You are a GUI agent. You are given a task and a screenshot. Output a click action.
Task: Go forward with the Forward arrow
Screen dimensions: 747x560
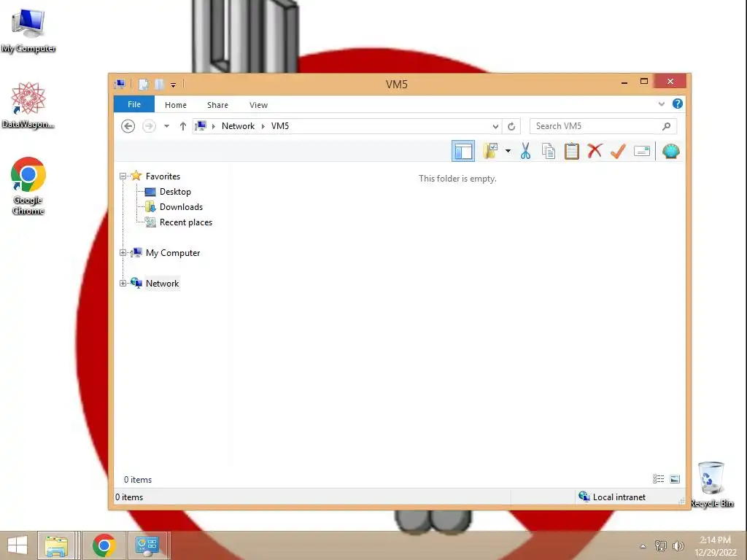[149, 126]
